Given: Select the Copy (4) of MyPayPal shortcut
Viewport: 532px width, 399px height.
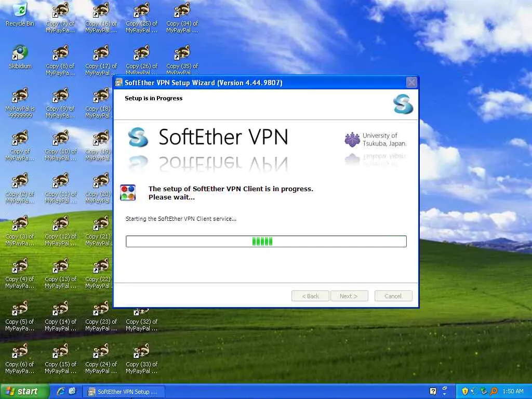Looking at the screenshot, I should click(x=20, y=273).
